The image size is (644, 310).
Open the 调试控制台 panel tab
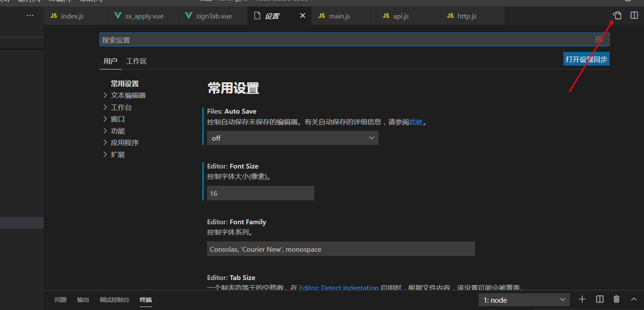click(x=114, y=300)
